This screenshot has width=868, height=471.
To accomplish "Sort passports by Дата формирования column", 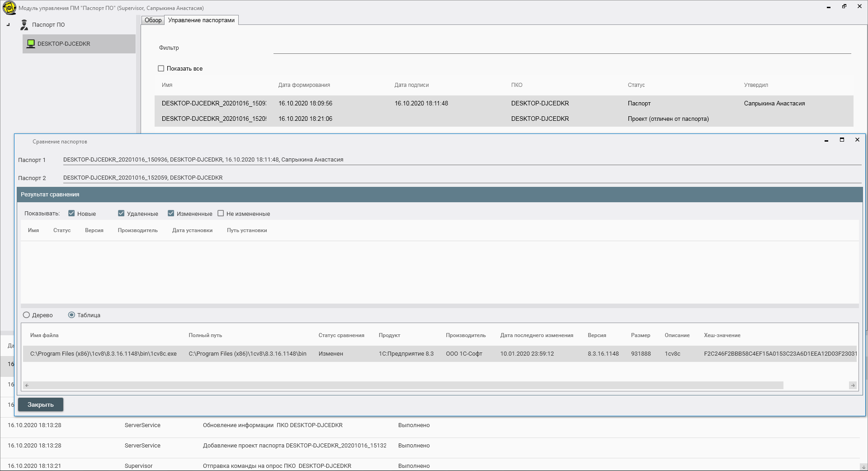I will tap(304, 85).
